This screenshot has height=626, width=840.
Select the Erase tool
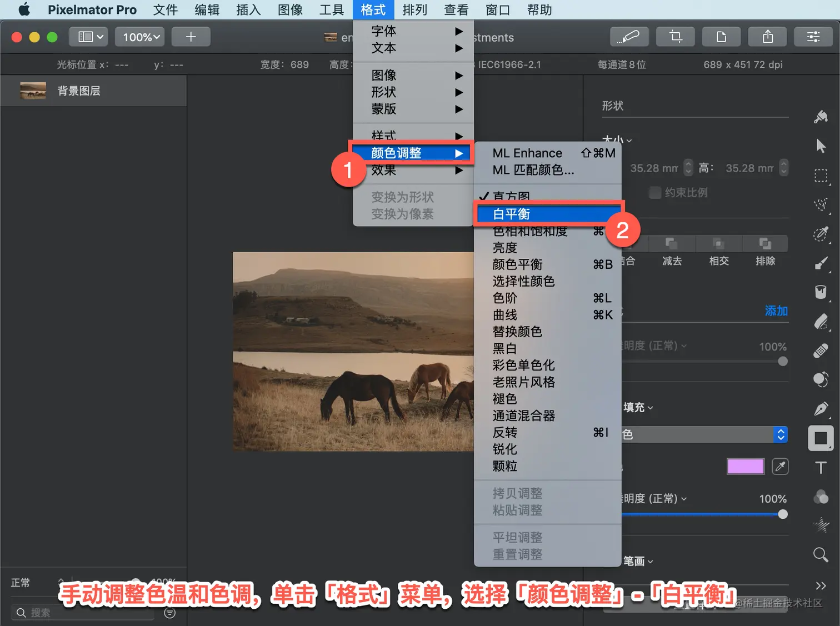pyautogui.click(x=821, y=322)
